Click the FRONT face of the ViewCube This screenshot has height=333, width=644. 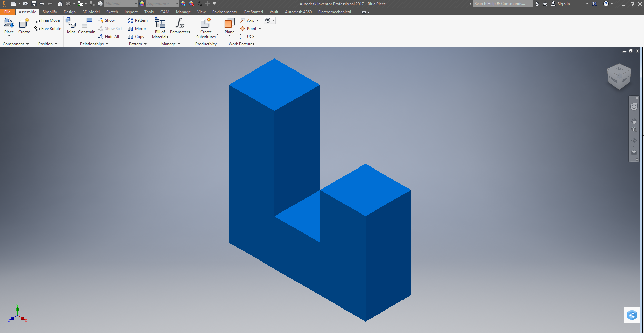(613, 79)
